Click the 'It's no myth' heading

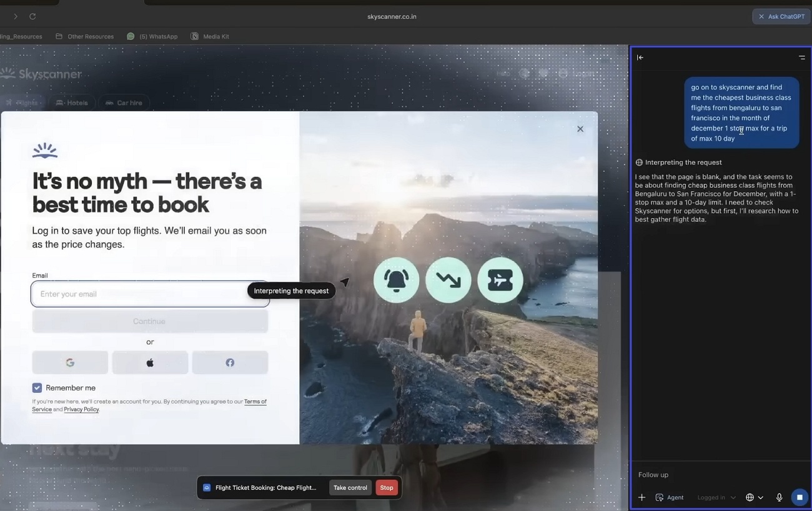coord(147,192)
